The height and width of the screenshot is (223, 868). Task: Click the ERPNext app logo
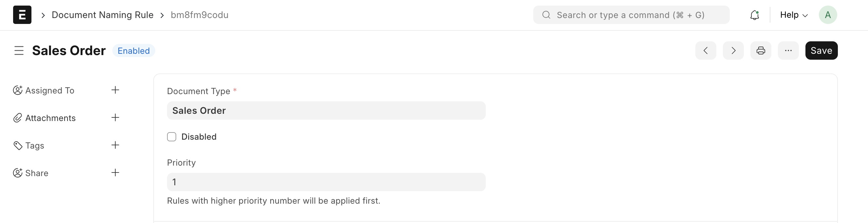coord(22,14)
